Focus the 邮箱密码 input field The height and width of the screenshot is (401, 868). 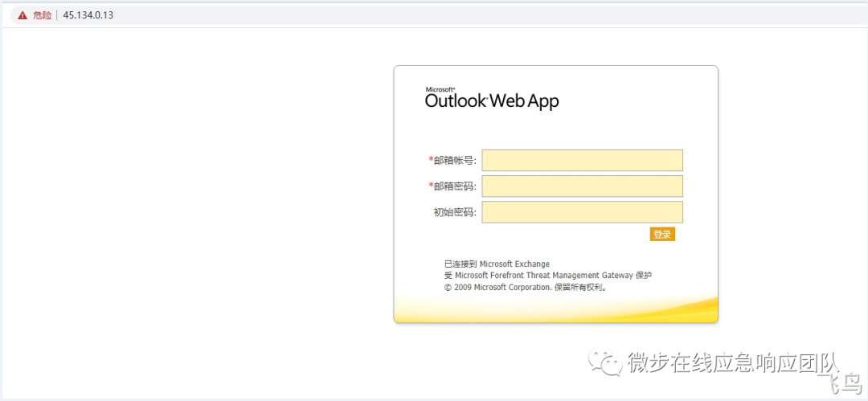[583, 186]
